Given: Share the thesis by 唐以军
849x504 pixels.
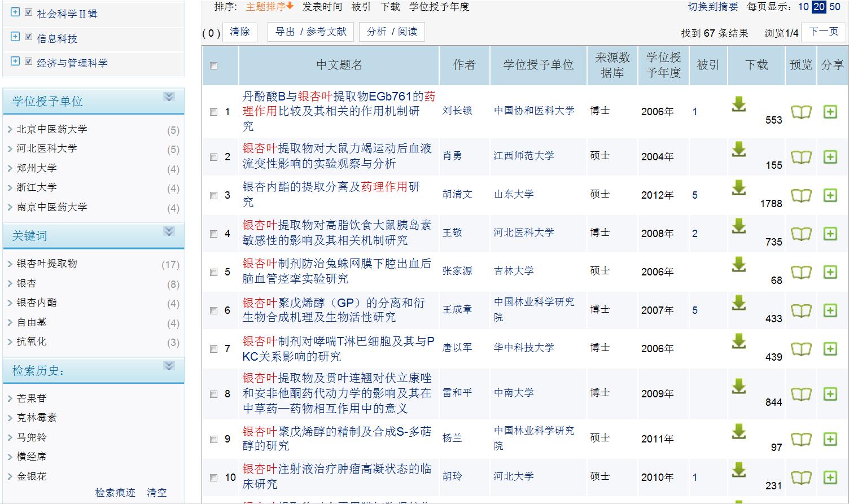Looking at the screenshot, I should (830, 349).
